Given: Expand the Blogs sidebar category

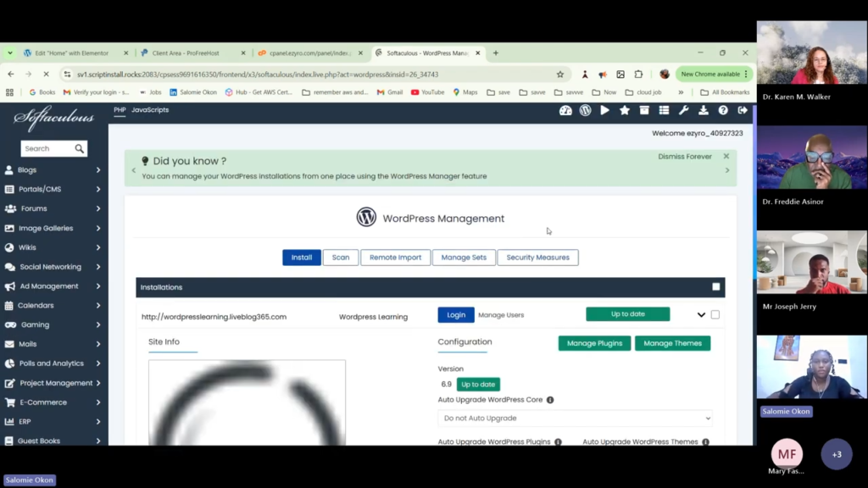Looking at the screenshot, I should coord(54,170).
